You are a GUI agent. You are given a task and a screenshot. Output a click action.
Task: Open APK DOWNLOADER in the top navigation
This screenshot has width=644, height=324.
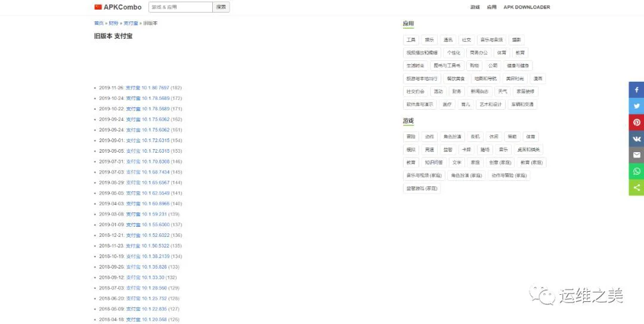pos(527,7)
